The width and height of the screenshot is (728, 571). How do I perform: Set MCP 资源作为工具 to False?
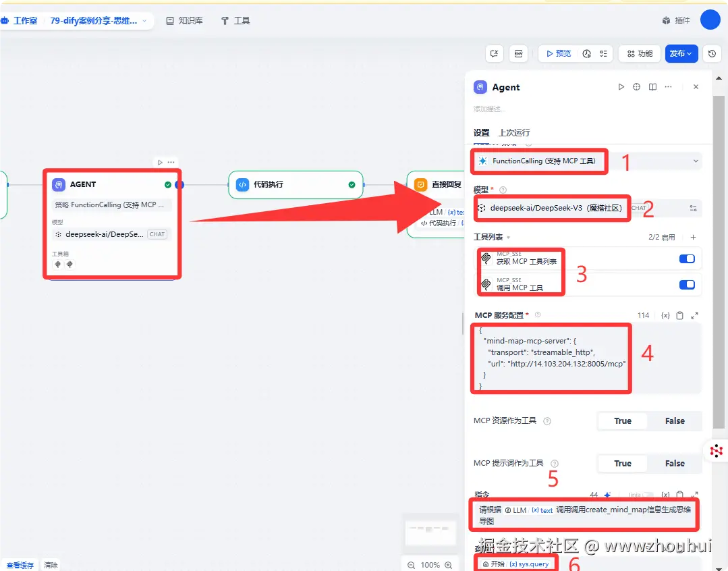point(675,421)
